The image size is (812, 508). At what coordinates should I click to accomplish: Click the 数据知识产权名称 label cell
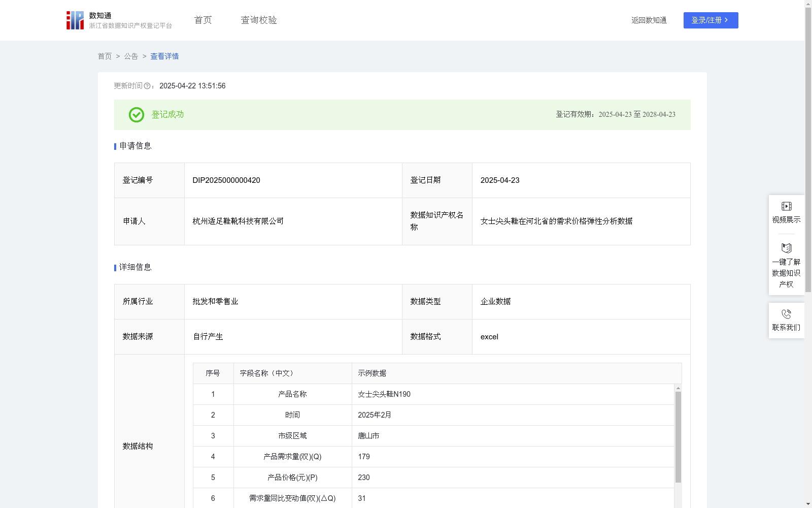(x=437, y=221)
